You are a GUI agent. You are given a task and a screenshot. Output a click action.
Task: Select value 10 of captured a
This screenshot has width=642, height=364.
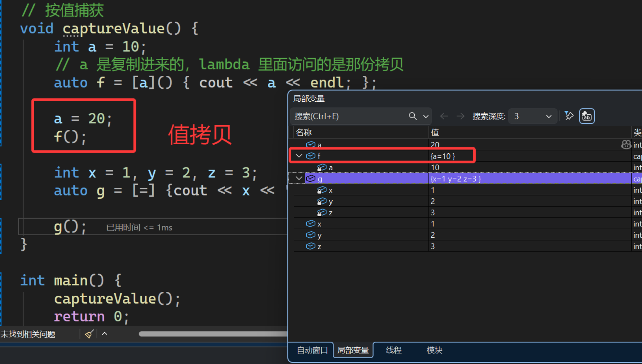(x=435, y=167)
